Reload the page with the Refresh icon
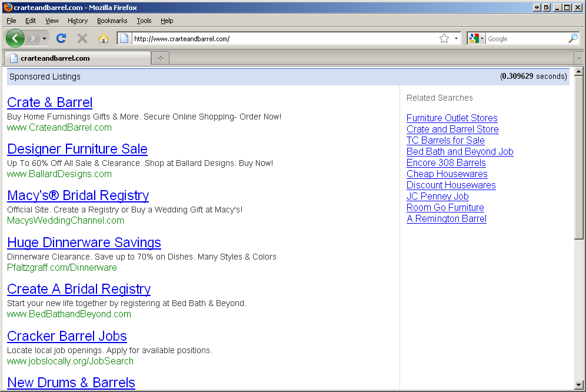The image size is (586, 392). click(x=61, y=38)
